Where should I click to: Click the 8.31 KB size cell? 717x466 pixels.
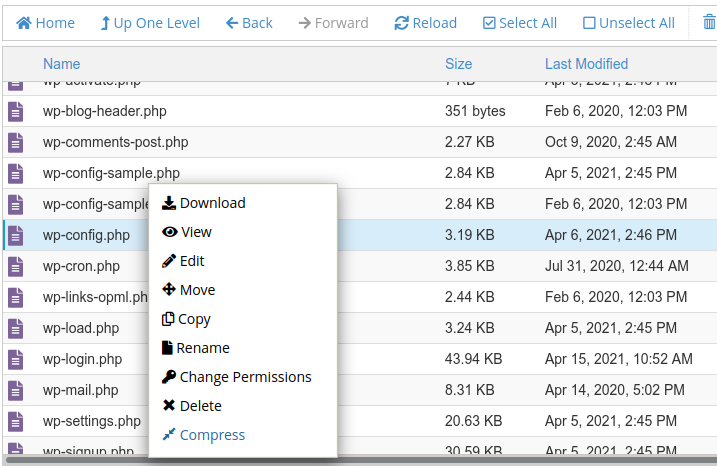[470, 390]
